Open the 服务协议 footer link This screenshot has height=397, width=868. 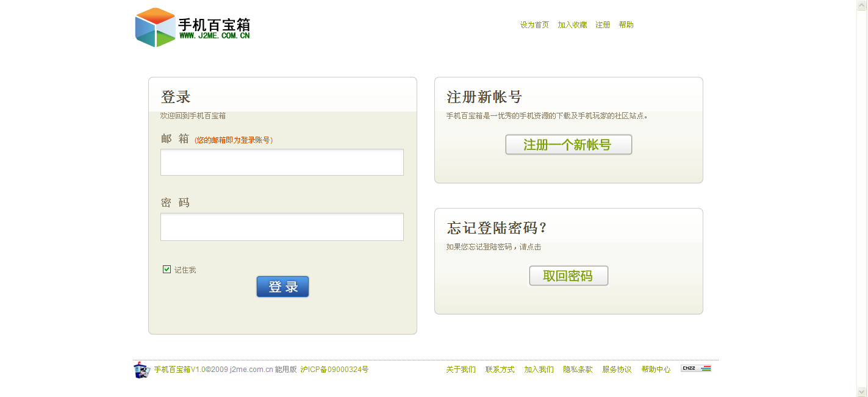click(x=617, y=370)
